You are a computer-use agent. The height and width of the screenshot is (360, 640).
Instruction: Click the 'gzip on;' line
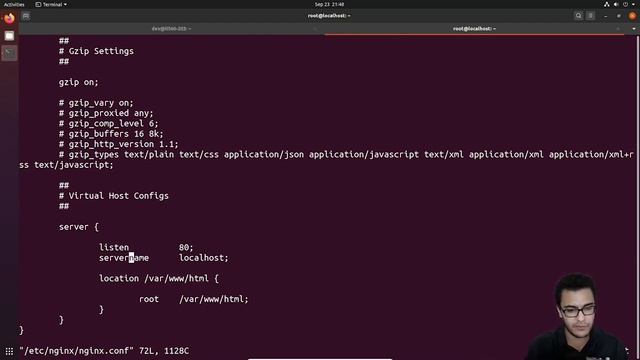click(x=78, y=82)
